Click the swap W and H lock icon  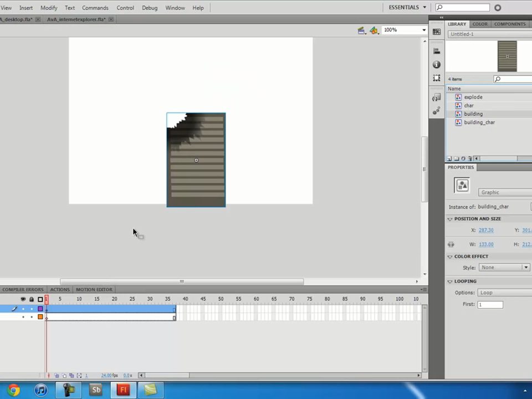point(451,244)
